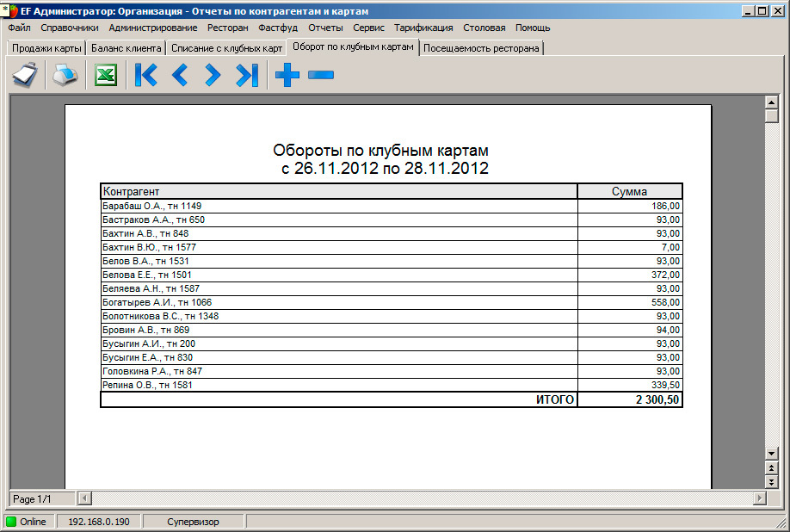The width and height of the screenshot is (790, 532).
Task: Click the vertical scrollbar thumb
Action: coord(771,116)
